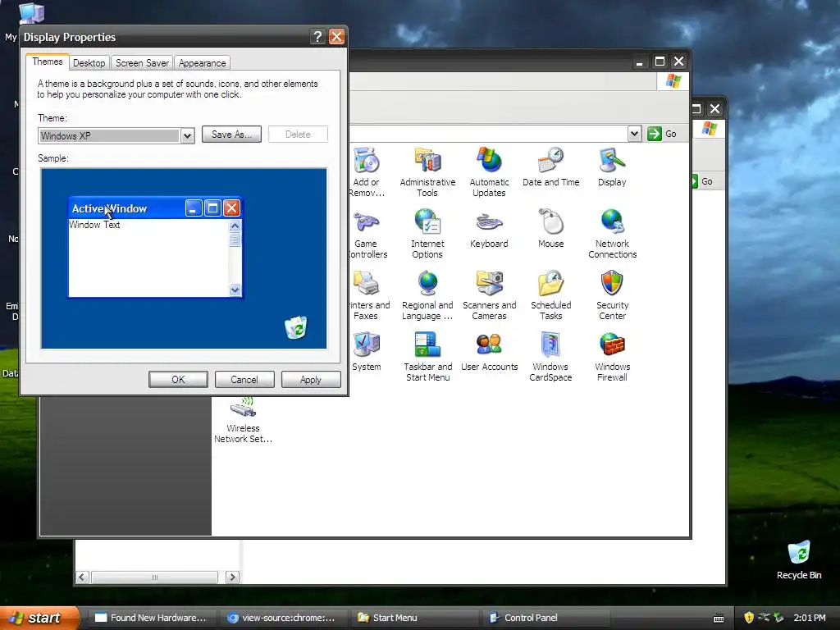The image size is (840, 630).
Task: Click the taskbar clock showing 2:01 PM
Action: click(810, 618)
